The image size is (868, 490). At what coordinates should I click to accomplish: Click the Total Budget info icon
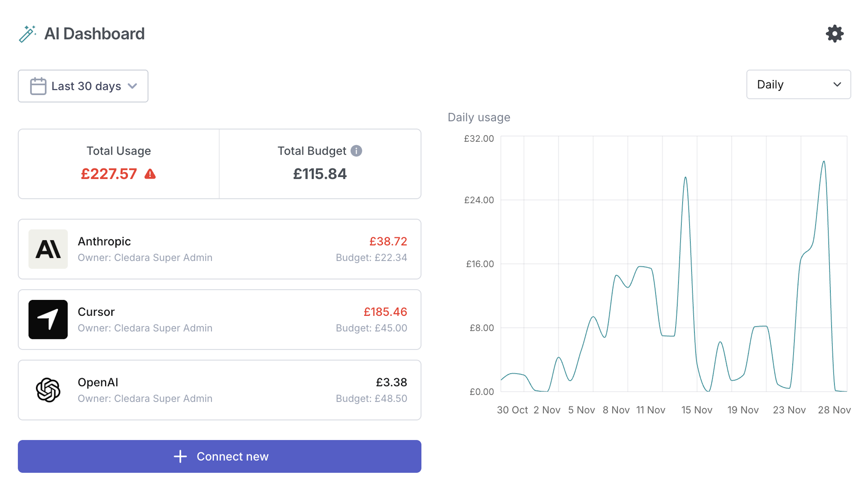[356, 151]
